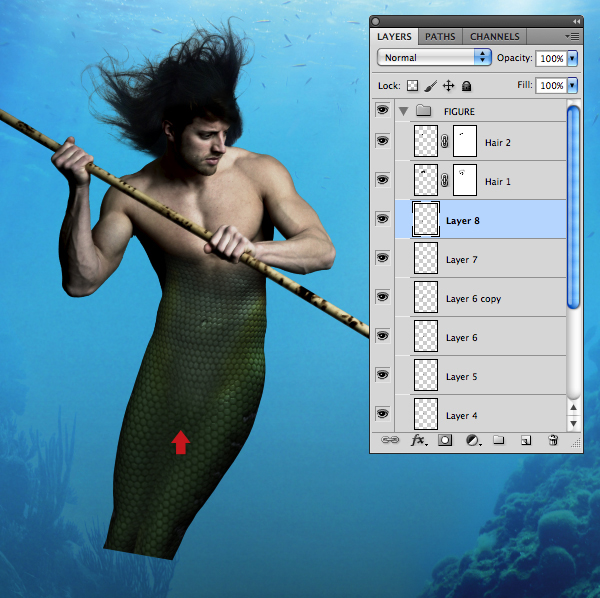Click the Opacity 100% value field
Screen dimensions: 600x598
click(551, 58)
